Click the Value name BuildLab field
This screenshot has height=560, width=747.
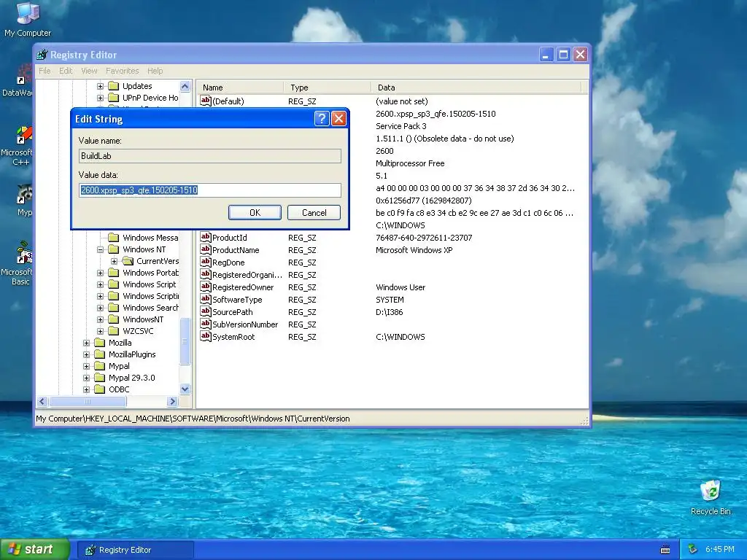pos(210,156)
